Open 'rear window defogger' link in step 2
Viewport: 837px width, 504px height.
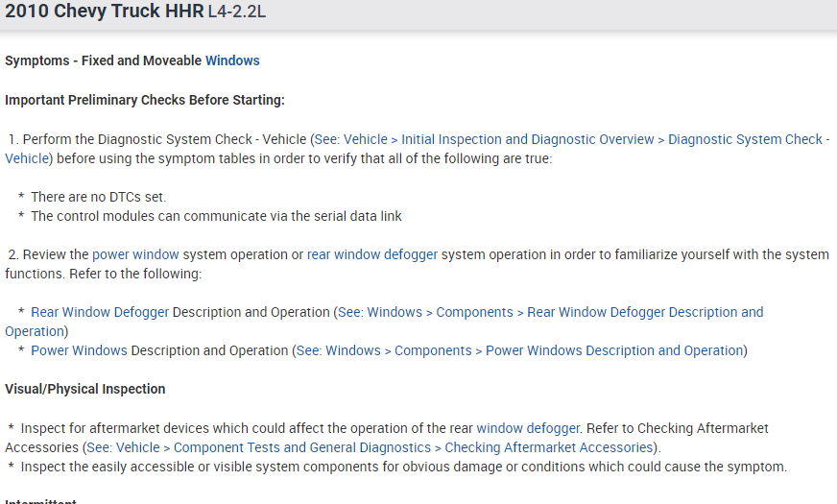372,254
